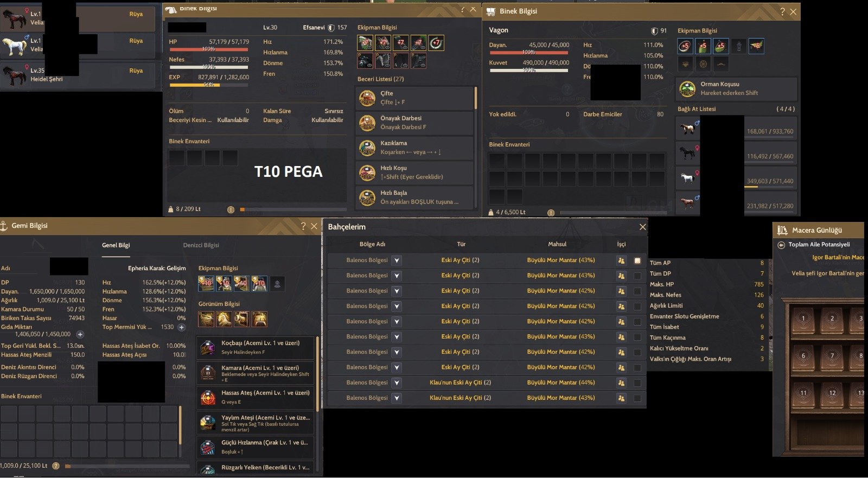Click the Koçbaşı ship skill icon

[x=208, y=348]
